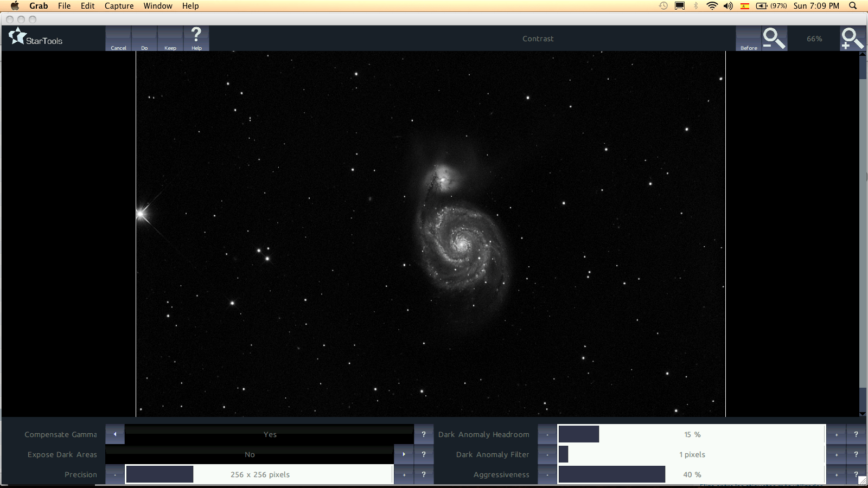This screenshot has height=488, width=868.
Task: Open the Capture menu
Action: pyautogui.click(x=119, y=6)
